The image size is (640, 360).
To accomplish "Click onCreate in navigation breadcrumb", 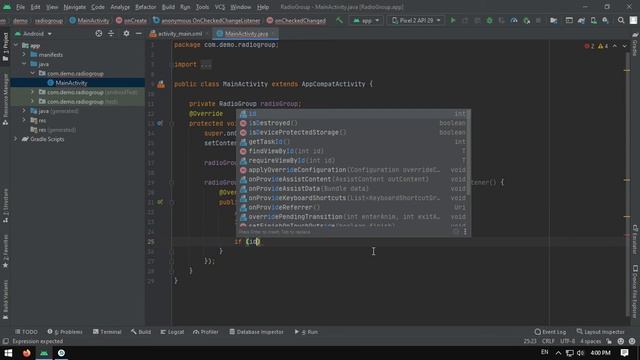I will [131, 20].
